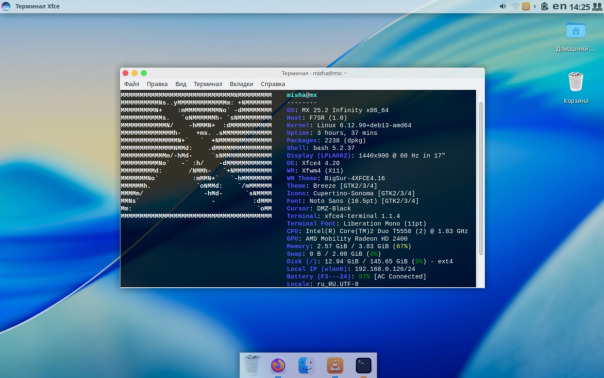Click the 'Terminal Font: Liberation Mono' line

pos(356,223)
